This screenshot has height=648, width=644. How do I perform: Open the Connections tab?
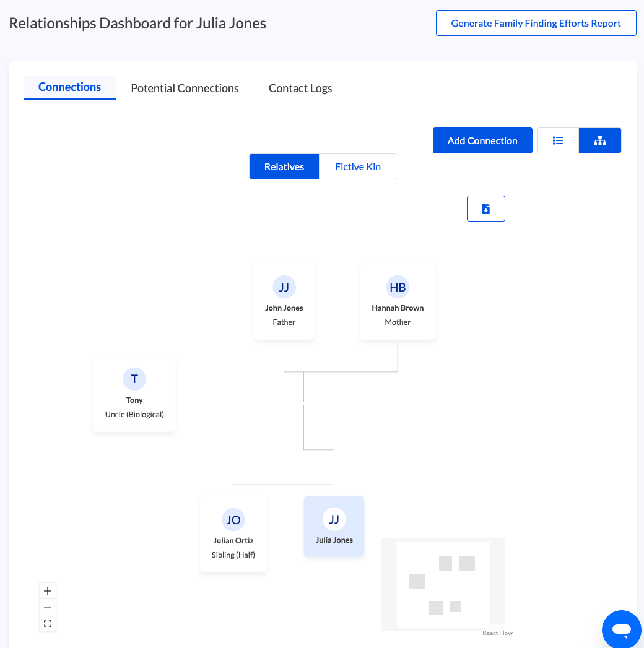(69, 87)
